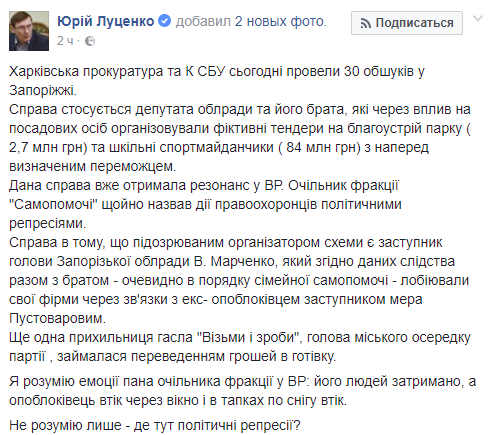This screenshot has height=435, width=489.
Task: Click the blue verified badge checkmark
Action: click(164, 21)
